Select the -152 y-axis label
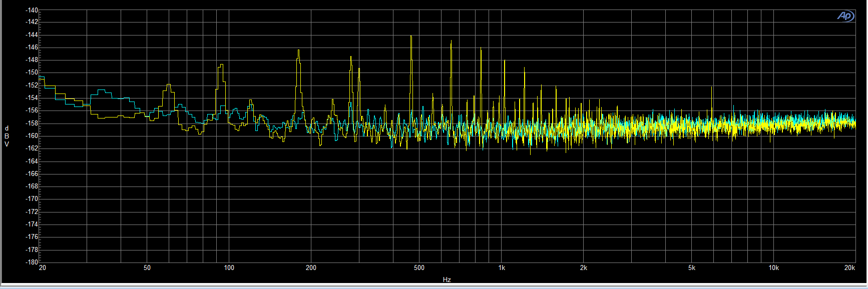 32,85
